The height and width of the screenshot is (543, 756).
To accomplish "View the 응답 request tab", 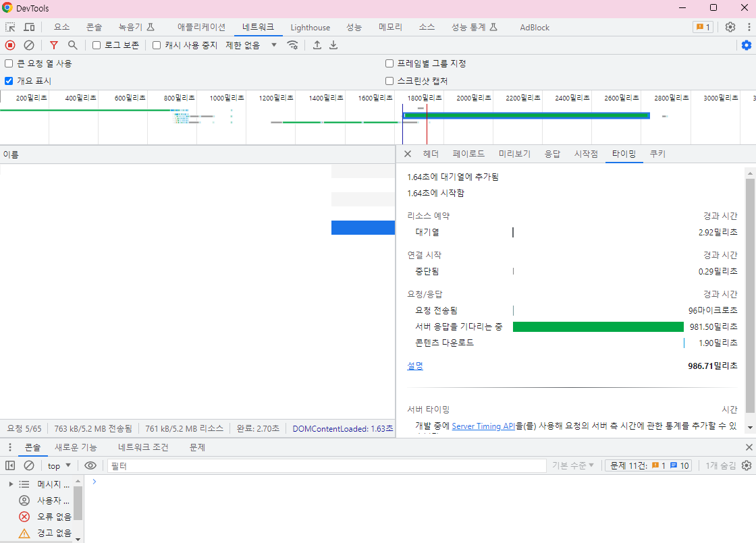I will [x=552, y=154].
